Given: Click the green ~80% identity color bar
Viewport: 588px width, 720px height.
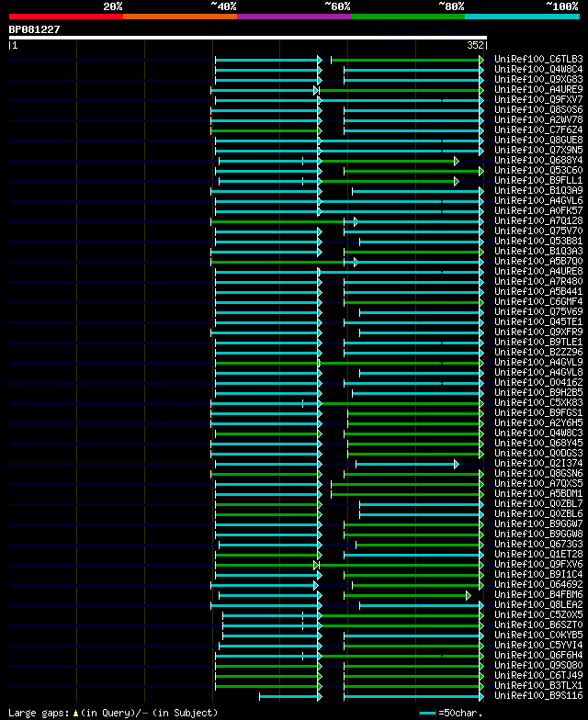Looking at the screenshot, I should click(x=408, y=17).
